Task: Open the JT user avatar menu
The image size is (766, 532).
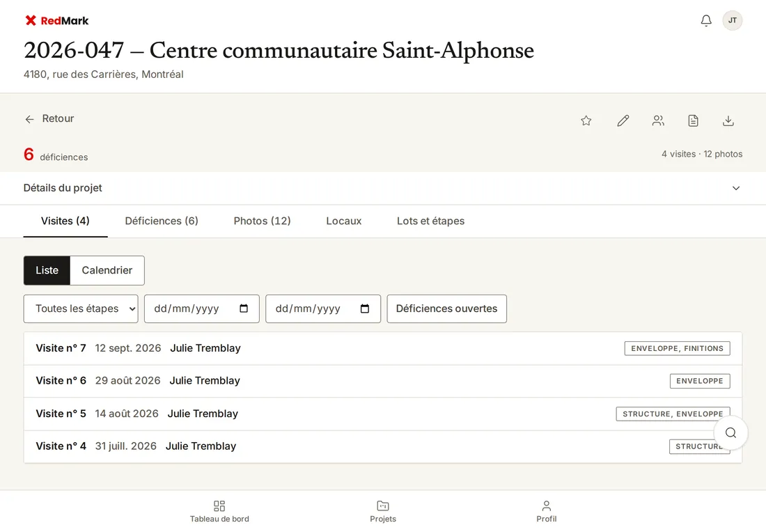Action: 733,20
